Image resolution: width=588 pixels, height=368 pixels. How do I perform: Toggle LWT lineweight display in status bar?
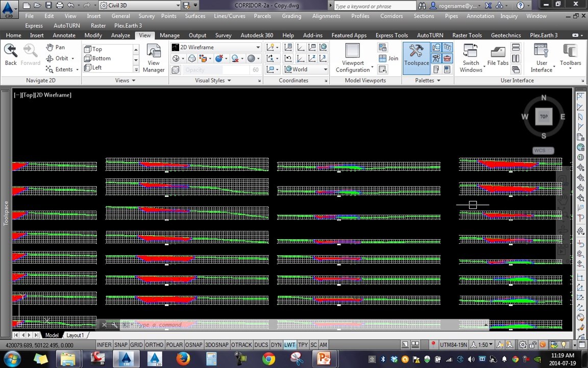click(289, 344)
